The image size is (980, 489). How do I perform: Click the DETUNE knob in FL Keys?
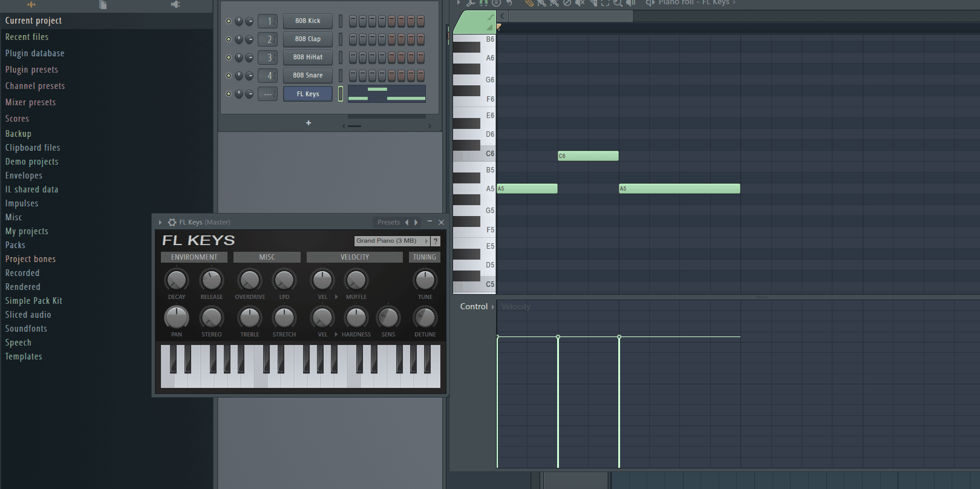coord(425,318)
